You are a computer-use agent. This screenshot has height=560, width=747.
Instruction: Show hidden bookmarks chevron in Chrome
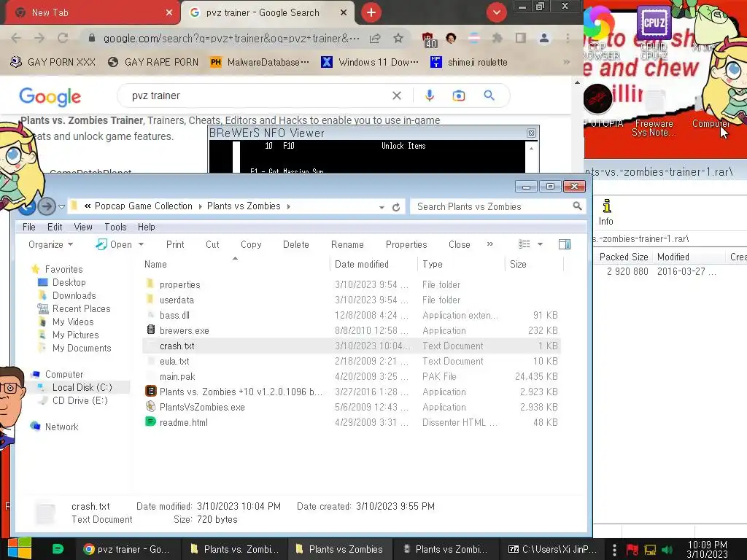(x=566, y=62)
